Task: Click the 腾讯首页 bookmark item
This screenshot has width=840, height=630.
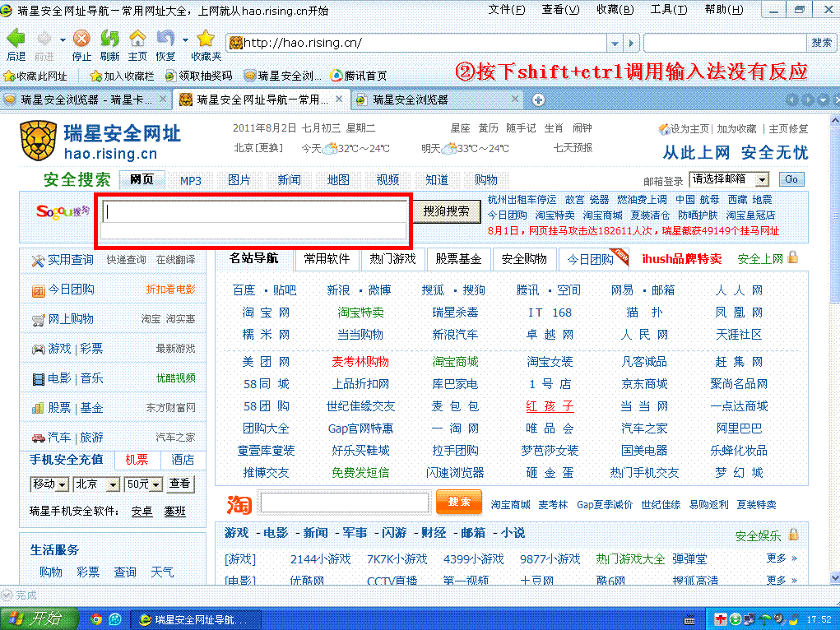Action: tap(359, 76)
